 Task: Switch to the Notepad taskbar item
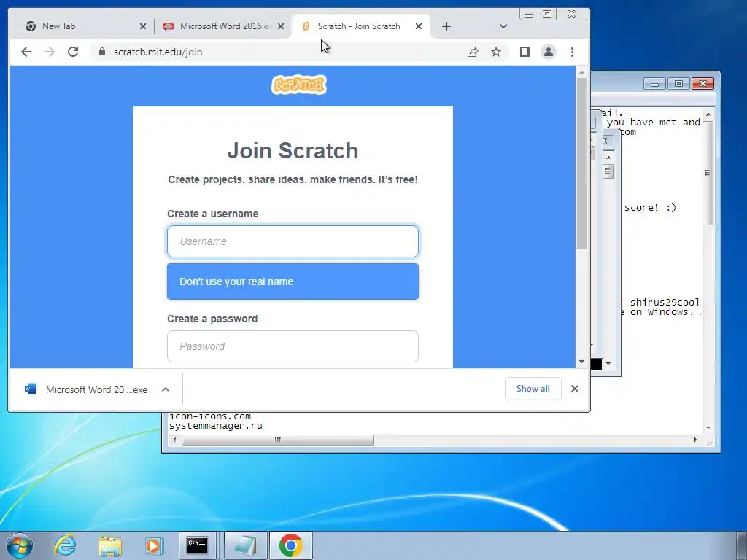click(245, 545)
